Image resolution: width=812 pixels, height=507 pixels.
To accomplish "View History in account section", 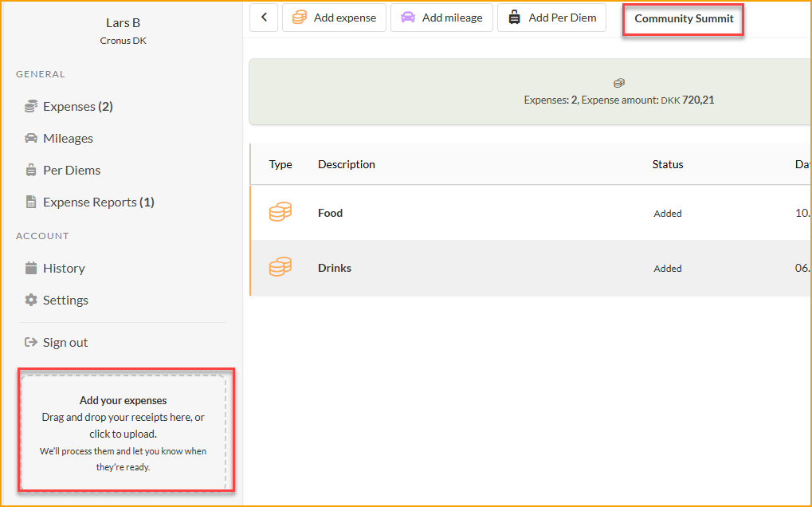I will (64, 268).
